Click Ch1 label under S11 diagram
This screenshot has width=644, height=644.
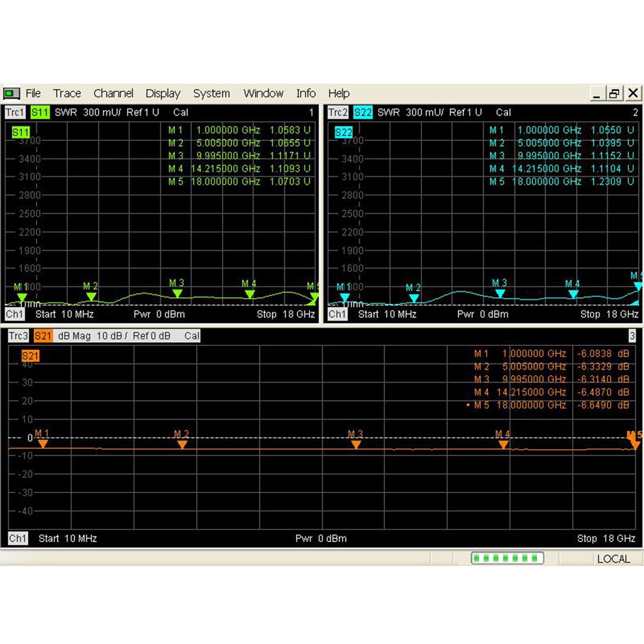pos(15,314)
